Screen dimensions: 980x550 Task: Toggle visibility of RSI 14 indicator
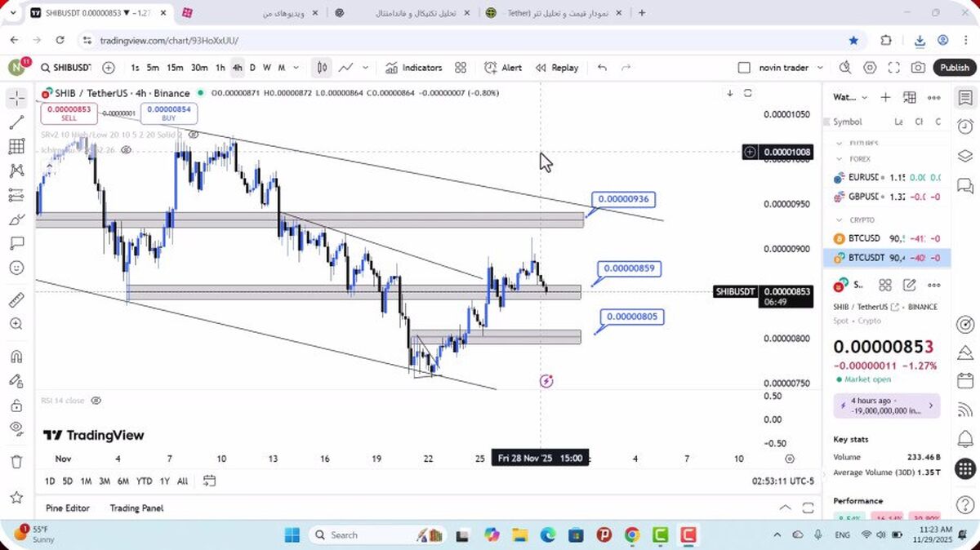coord(96,401)
